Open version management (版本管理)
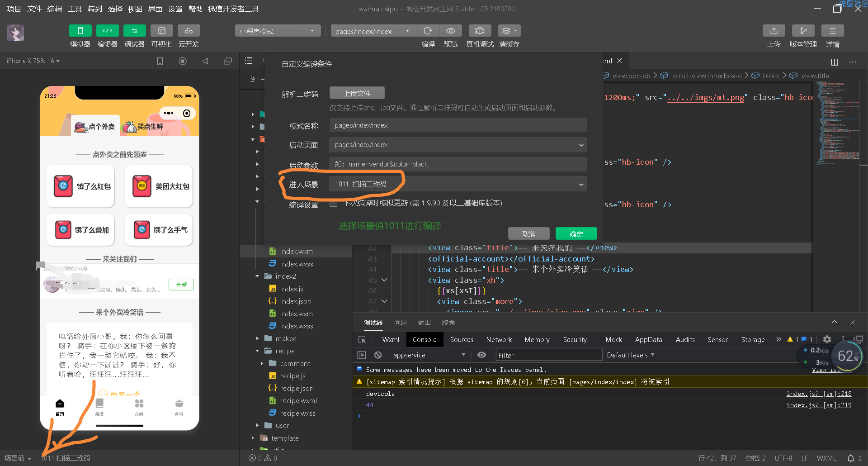 [803, 31]
